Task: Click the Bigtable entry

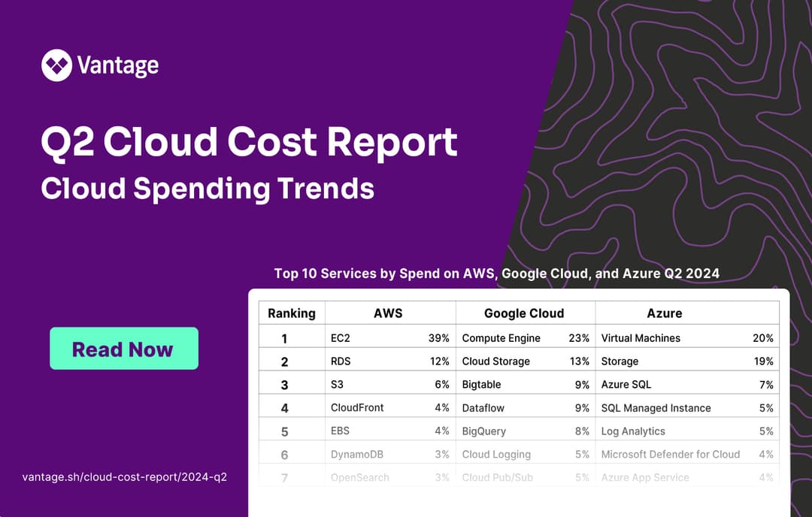Action: (x=481, y=385)
